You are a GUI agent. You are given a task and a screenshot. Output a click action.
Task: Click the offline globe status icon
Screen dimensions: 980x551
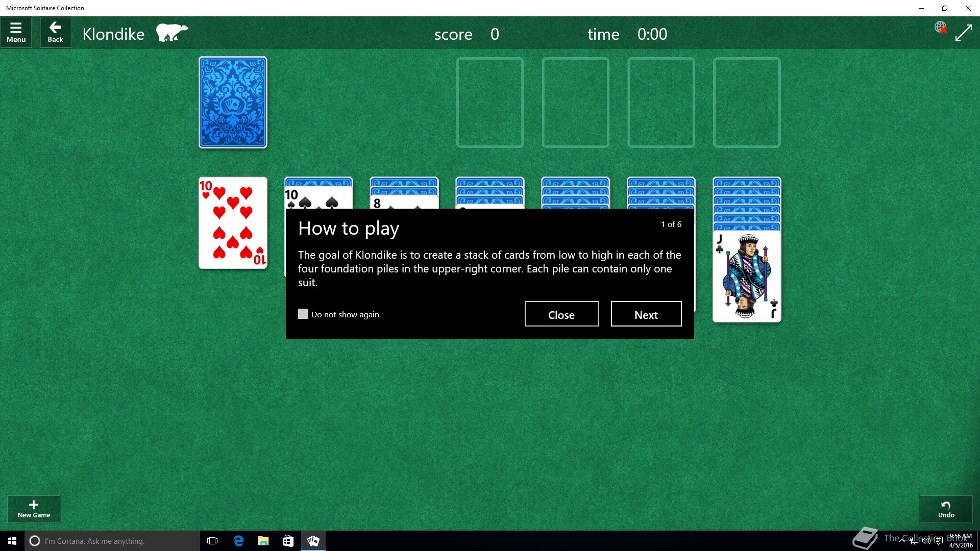941,27
